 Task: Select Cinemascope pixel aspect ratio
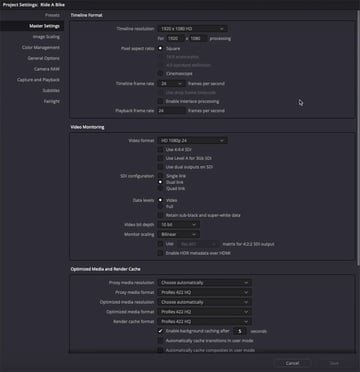tap(160, 73)
